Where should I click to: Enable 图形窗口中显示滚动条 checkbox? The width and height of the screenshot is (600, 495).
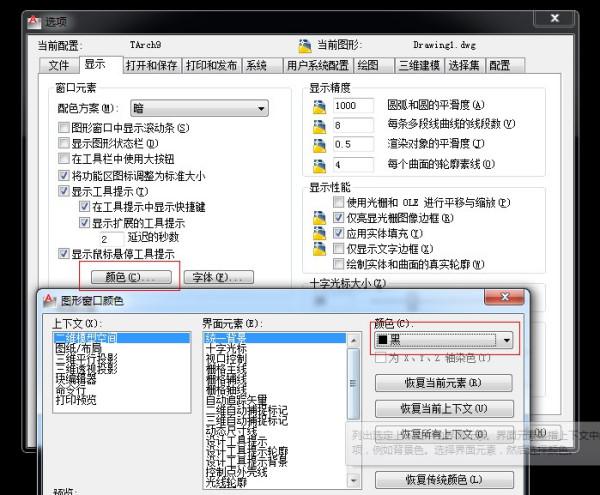pyautogui.click(x=65, y=127)
